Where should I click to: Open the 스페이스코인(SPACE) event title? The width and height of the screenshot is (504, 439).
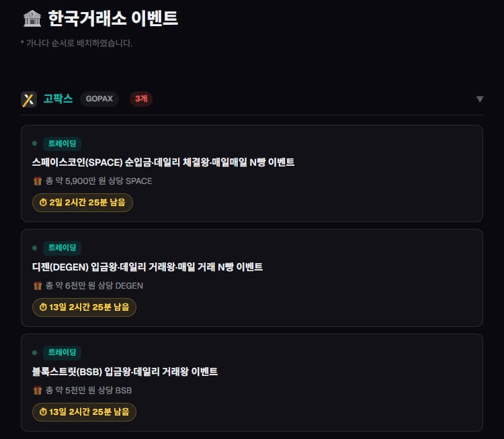(x=163, y=162)
